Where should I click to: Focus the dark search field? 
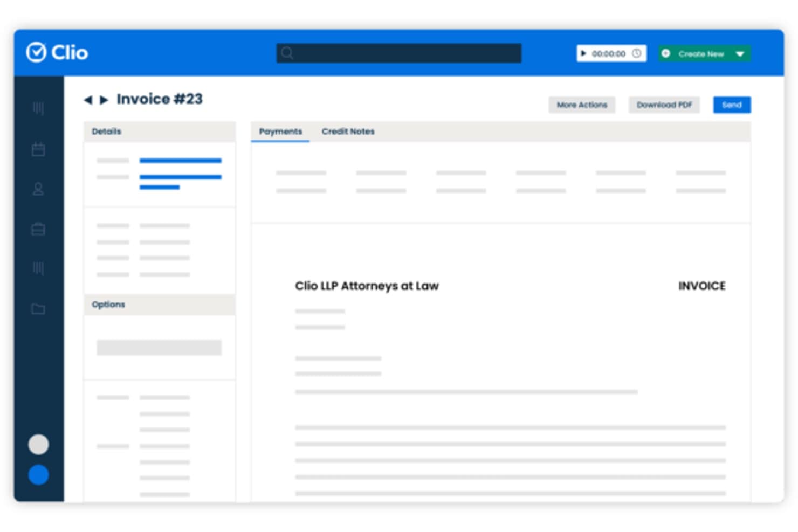pos(399,53)
